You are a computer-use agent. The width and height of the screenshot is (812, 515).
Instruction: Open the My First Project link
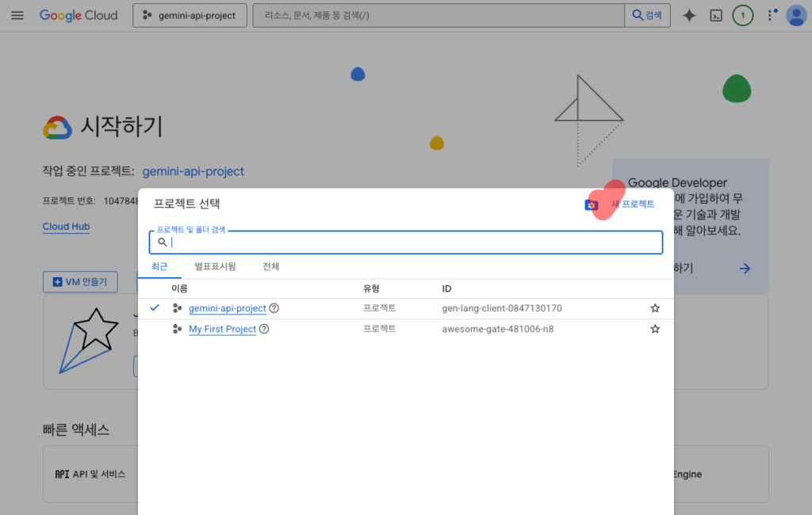(x=222, y=329)
